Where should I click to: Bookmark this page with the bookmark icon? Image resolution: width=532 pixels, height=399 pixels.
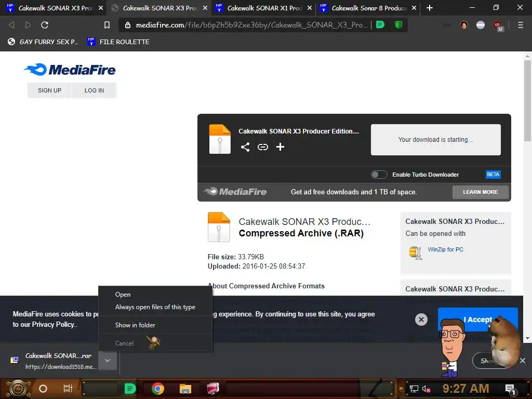107,25
